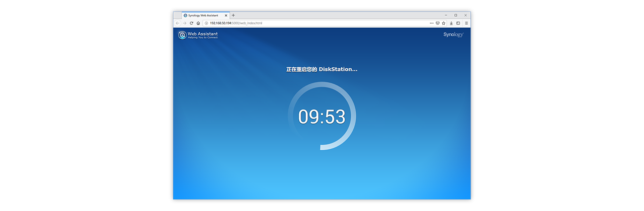
Task: Click the 09:53 countdown timer
Action: [x=322, y=117]
